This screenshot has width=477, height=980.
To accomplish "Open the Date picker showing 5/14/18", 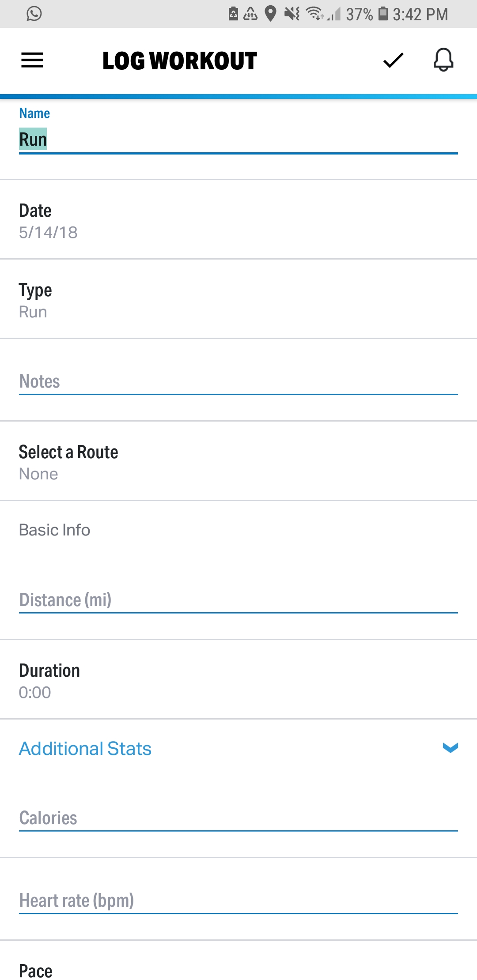I will pos(238,220).
